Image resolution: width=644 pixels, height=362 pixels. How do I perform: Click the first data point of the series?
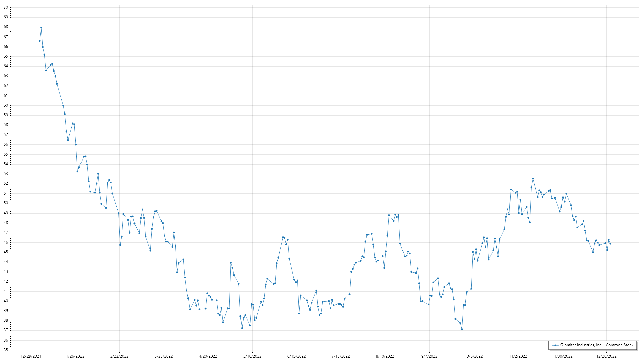(x=40, y=41)
